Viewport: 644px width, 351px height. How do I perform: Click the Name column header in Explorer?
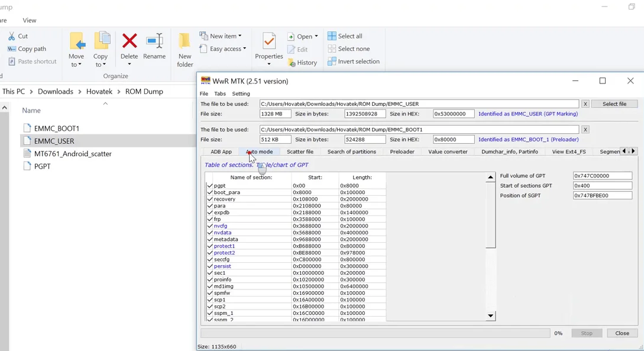(x=31, y=110)
